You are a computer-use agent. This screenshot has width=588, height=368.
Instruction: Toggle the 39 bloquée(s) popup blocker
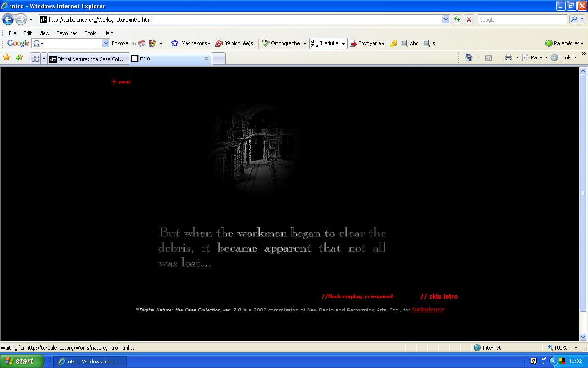coord(235,43)
